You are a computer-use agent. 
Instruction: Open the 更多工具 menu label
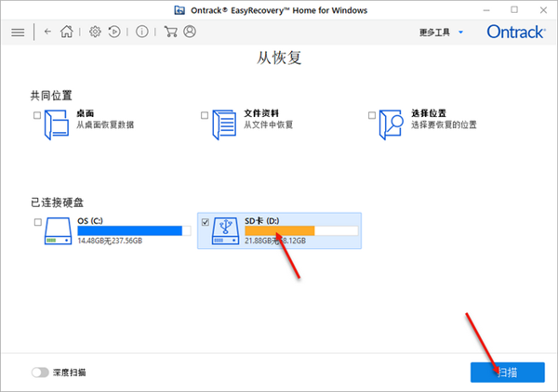click(434, 33)
